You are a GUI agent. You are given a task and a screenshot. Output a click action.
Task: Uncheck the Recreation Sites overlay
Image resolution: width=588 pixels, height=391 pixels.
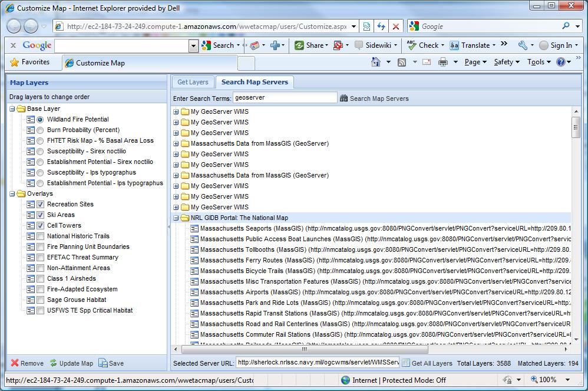41,205
